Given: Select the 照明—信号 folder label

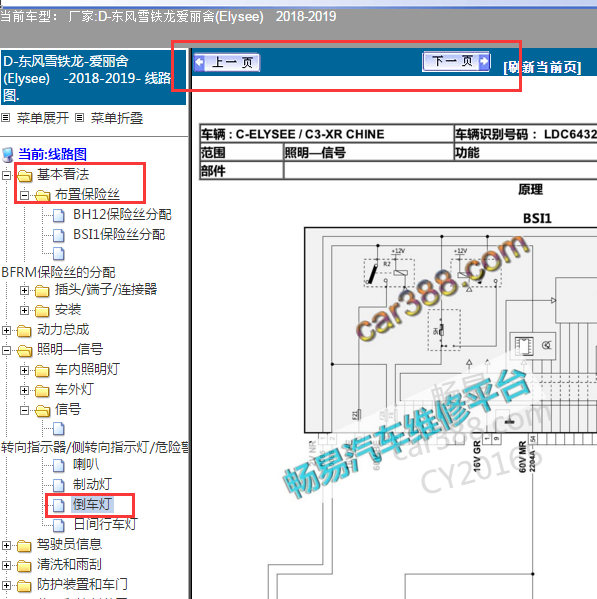Looking at the screenshot, I should tap(70, 349).
